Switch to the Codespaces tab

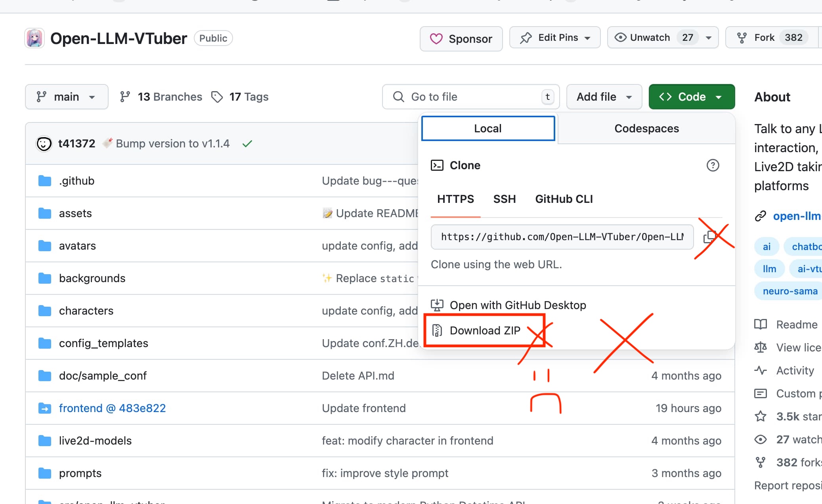(646, 128)
